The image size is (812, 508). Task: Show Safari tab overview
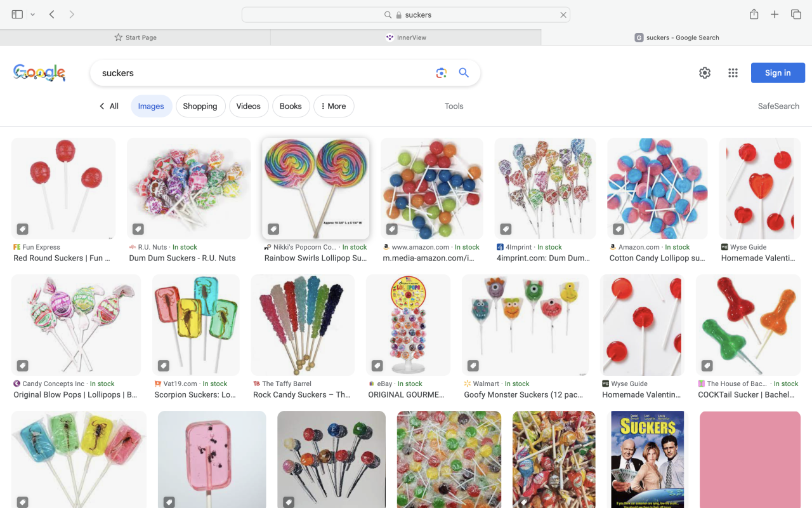(796, 15)
